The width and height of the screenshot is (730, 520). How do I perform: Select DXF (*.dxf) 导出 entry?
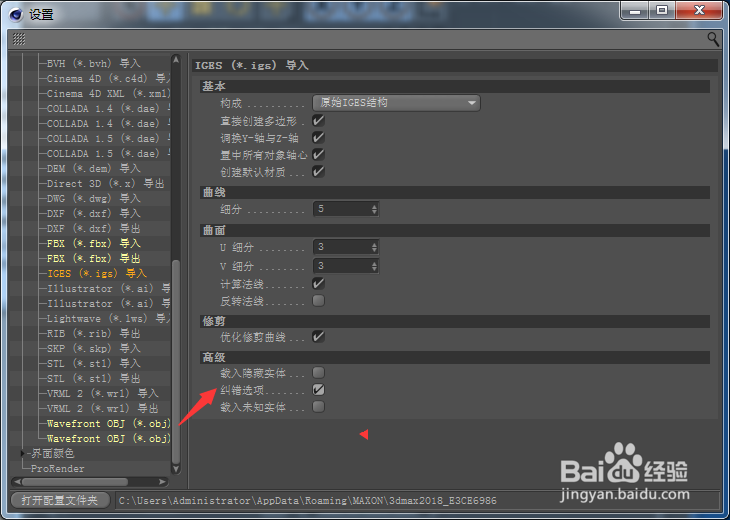click(94, 229)
